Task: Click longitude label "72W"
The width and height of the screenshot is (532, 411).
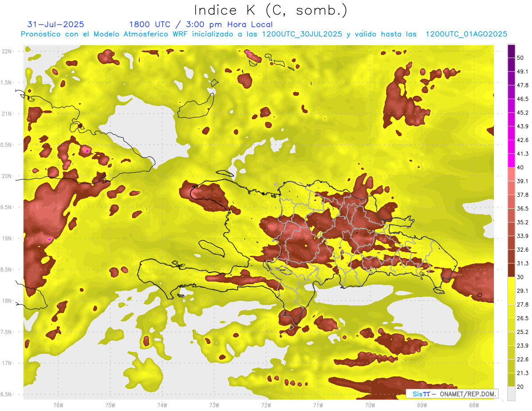Action: [x=266, y=405]
